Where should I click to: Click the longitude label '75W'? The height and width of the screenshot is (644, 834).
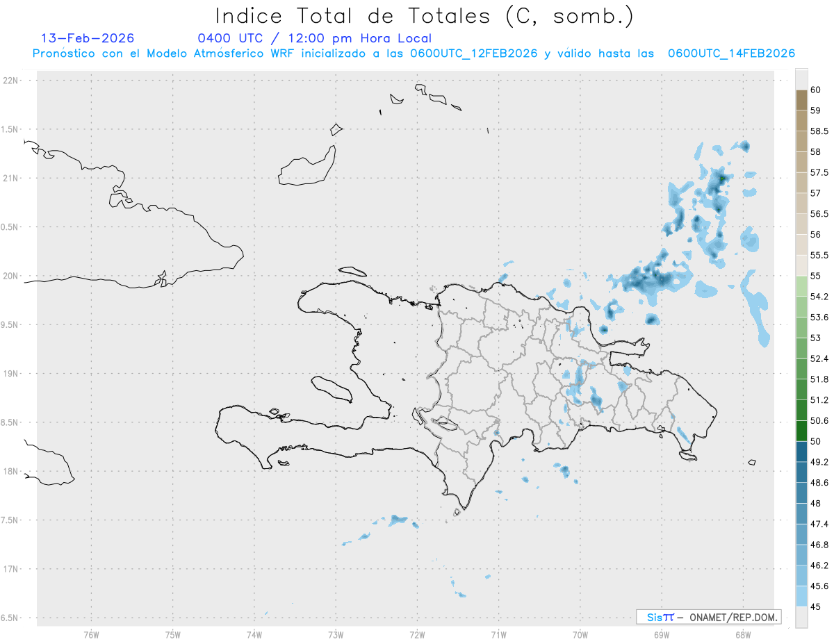[x=172, y=634]
